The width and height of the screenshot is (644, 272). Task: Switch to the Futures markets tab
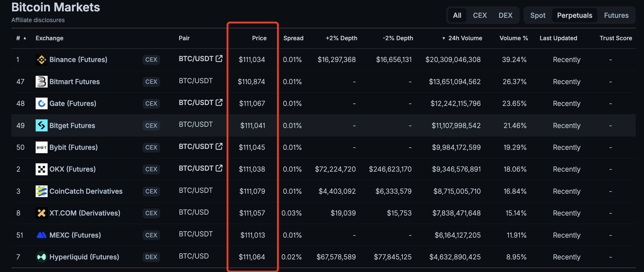(616, 15)
